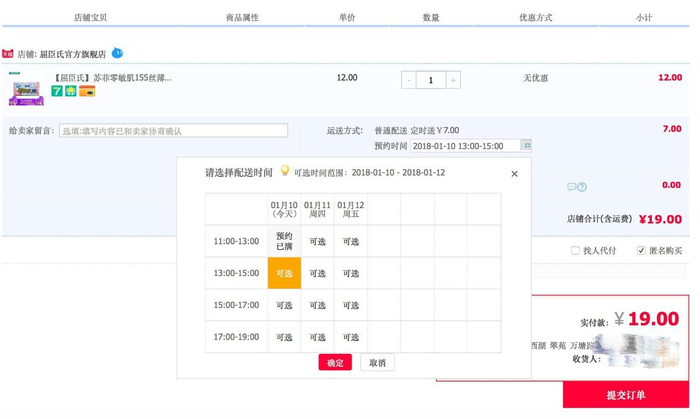
Task: Click the green 7-day return service icon
Action: click(57, 91)
